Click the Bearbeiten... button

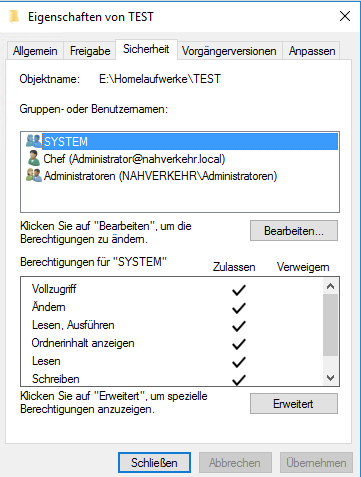tap(294, 231)
